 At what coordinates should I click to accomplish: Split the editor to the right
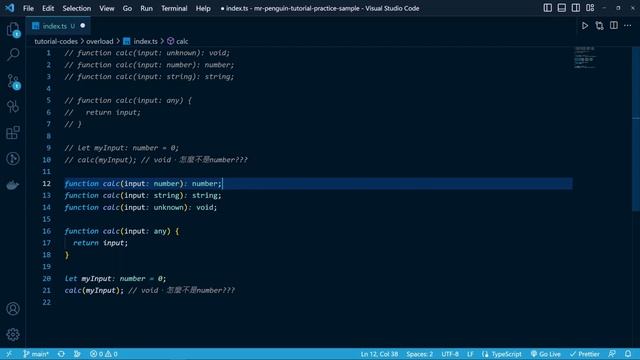coord(613,25)
